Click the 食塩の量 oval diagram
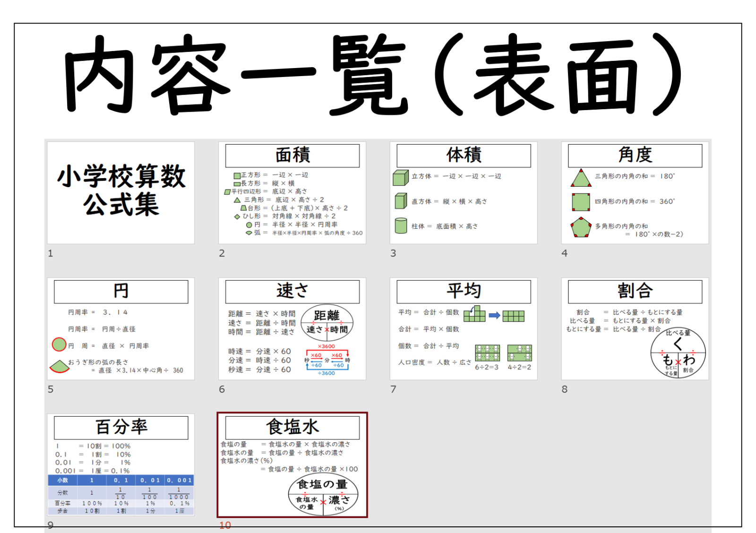Screen dimensions: 756x533 [x=323, y=494]
